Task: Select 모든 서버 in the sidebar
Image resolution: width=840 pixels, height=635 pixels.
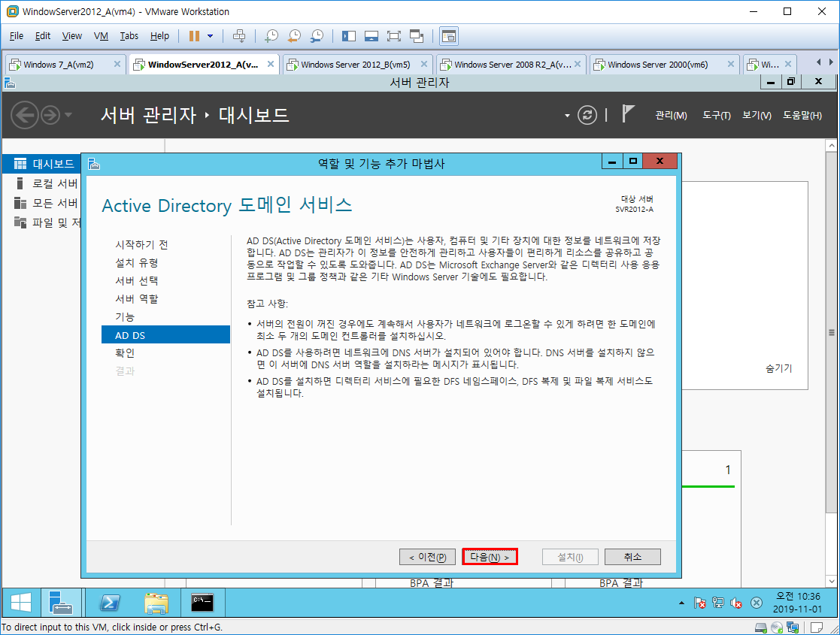Action: click(x=42, y=203)
